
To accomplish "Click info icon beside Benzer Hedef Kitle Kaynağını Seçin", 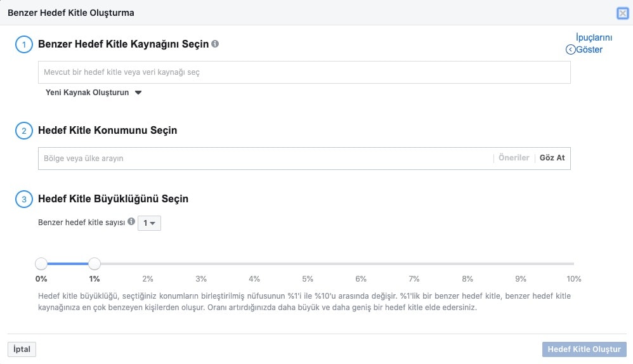I will pos(215,44).
